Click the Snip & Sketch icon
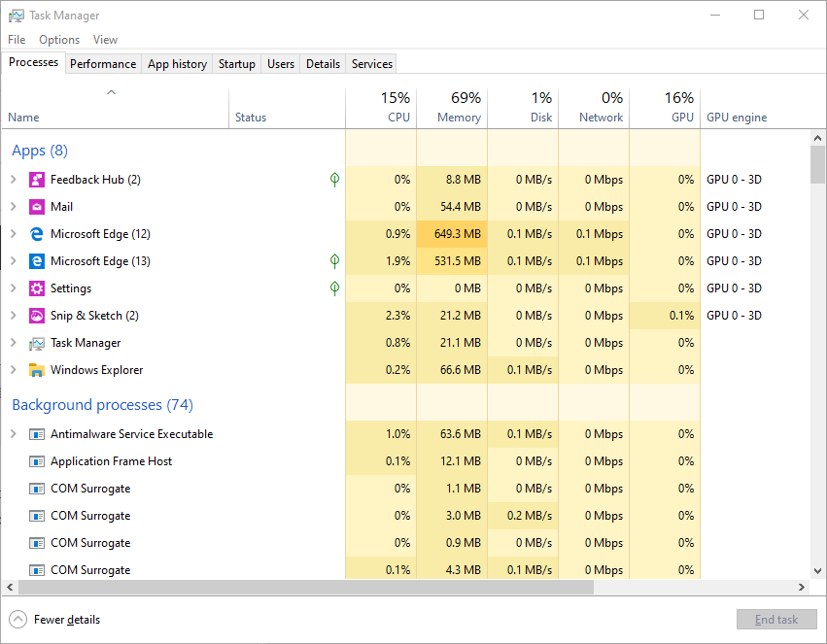Viewport: 827px width, 644px height. (x=36, y=316)
